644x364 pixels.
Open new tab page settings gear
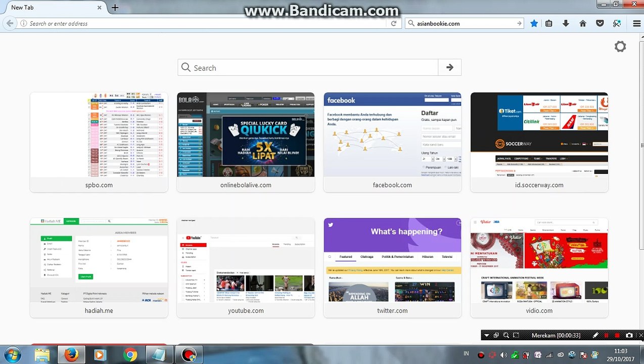[x=620, y=47]
